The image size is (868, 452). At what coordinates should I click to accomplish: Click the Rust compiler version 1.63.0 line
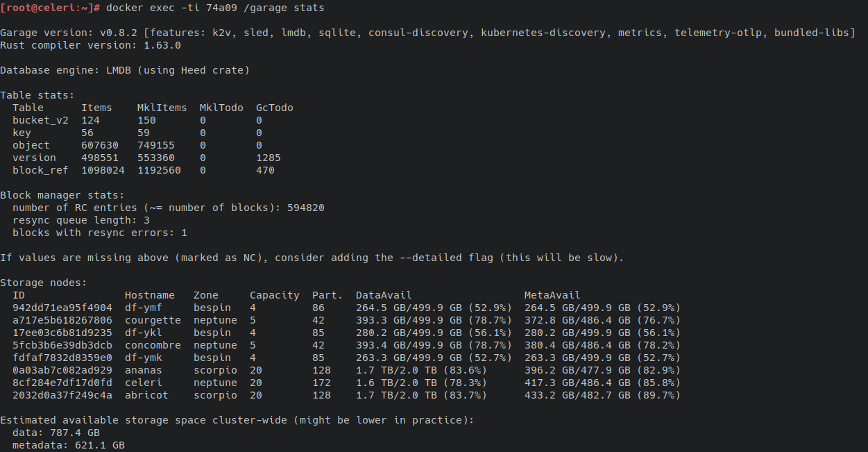click(x=90, y=45)
